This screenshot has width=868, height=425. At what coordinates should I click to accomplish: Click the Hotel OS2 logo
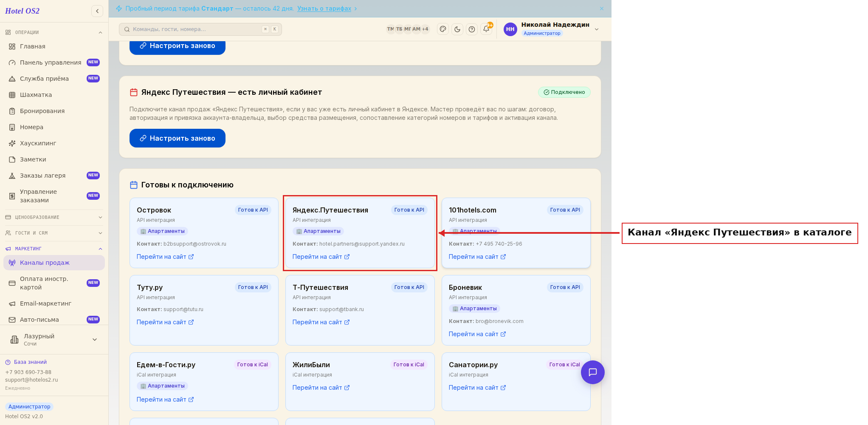22,11
